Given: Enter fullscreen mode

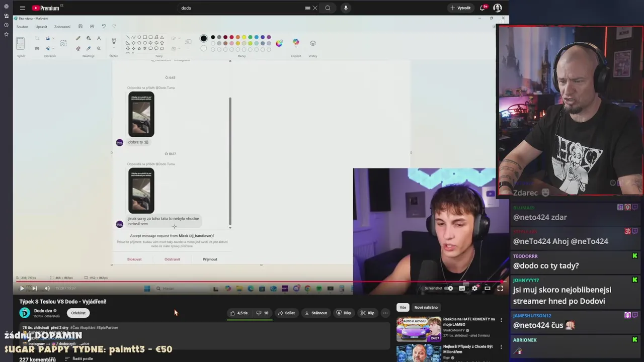Looking at the screenshot, I should (x=500, y=288).
